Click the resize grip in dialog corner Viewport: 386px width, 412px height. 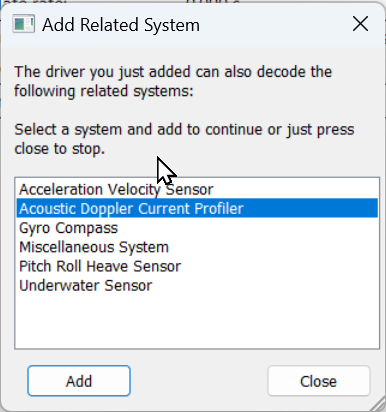pyautogui.click(x=378, y=404)
